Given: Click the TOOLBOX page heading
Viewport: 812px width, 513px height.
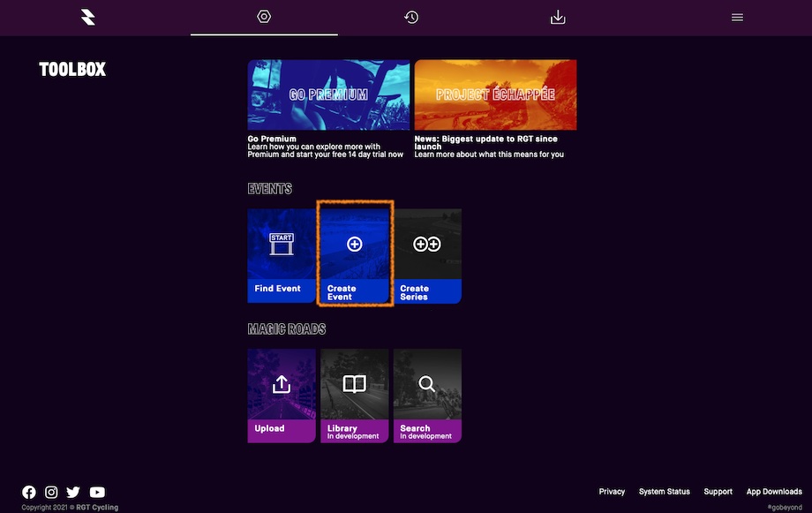Looking at the screenshot, I should coord(72,70).
